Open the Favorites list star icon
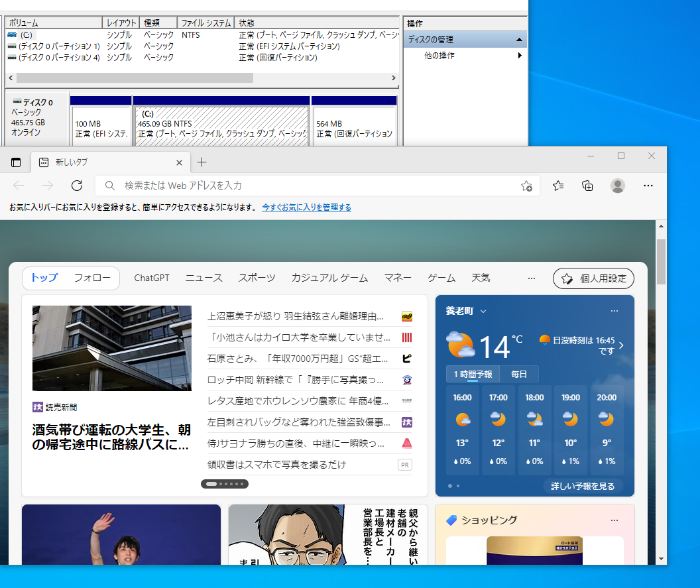 click(x=557, y=186)
